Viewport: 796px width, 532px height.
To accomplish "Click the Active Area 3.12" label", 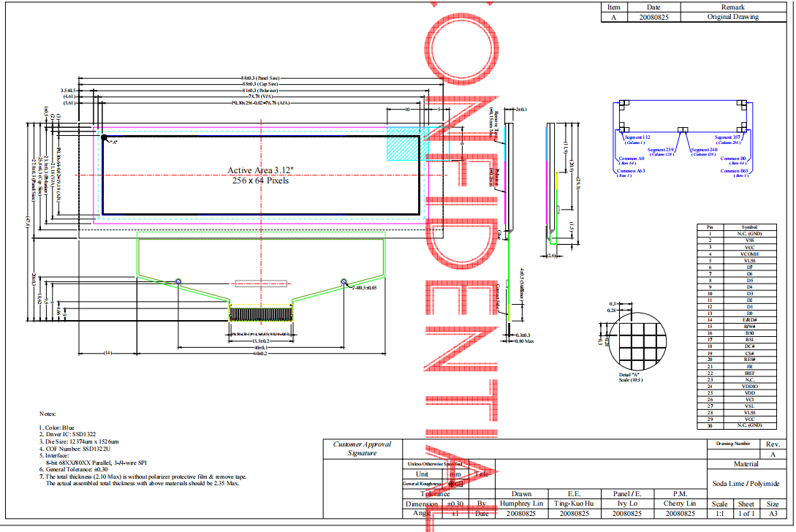I will click(x=258, y=170).
